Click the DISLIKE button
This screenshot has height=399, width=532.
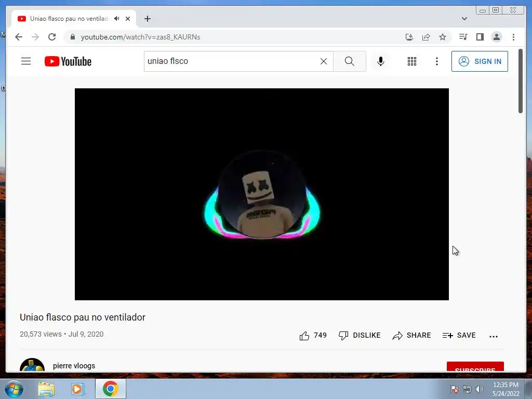(x=360, y=336)
